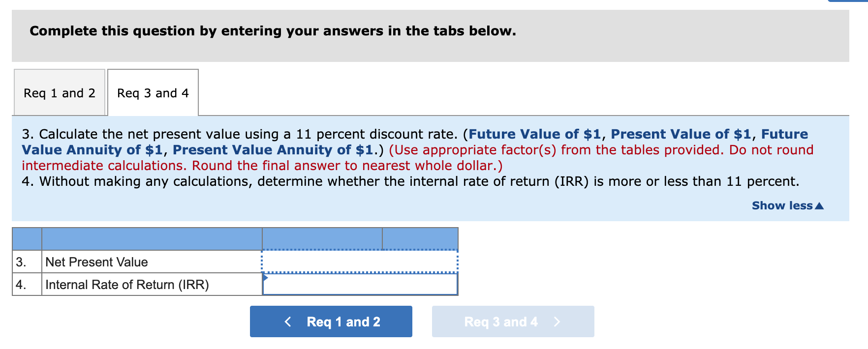This screenshot has height=349, width=868.
Task: Switch to the Req 1 and 2 tab
Action: 59,92
